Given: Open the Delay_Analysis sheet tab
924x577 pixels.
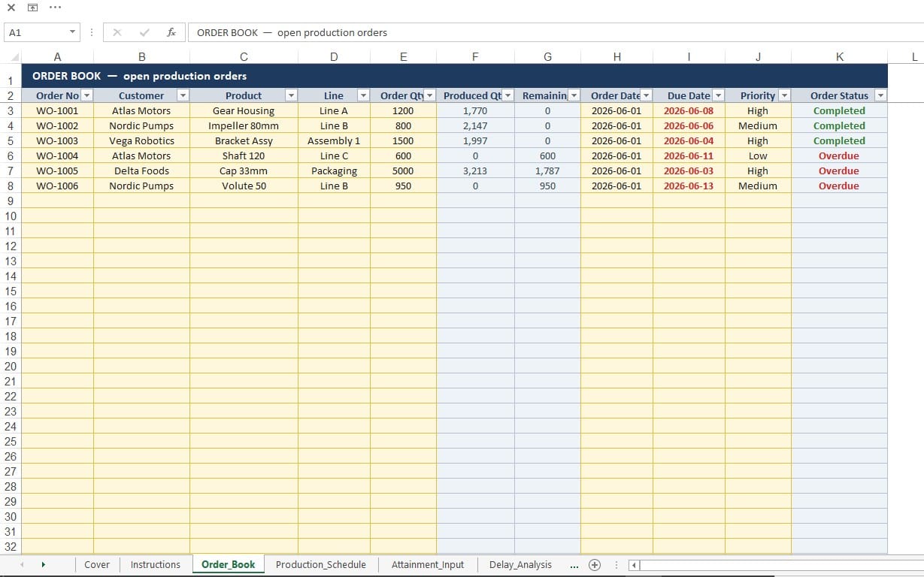Looking at the screenshot, I should click(x=520, y=565).
